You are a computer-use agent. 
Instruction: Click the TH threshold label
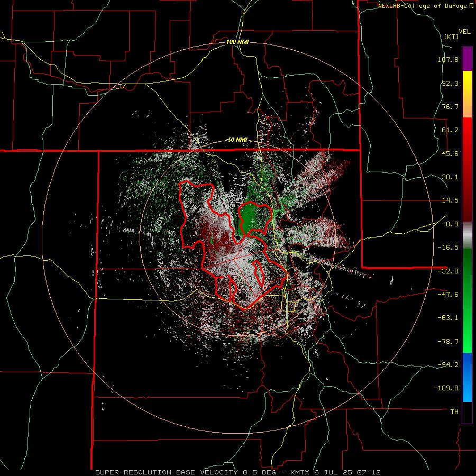click(x=454, y=411)
